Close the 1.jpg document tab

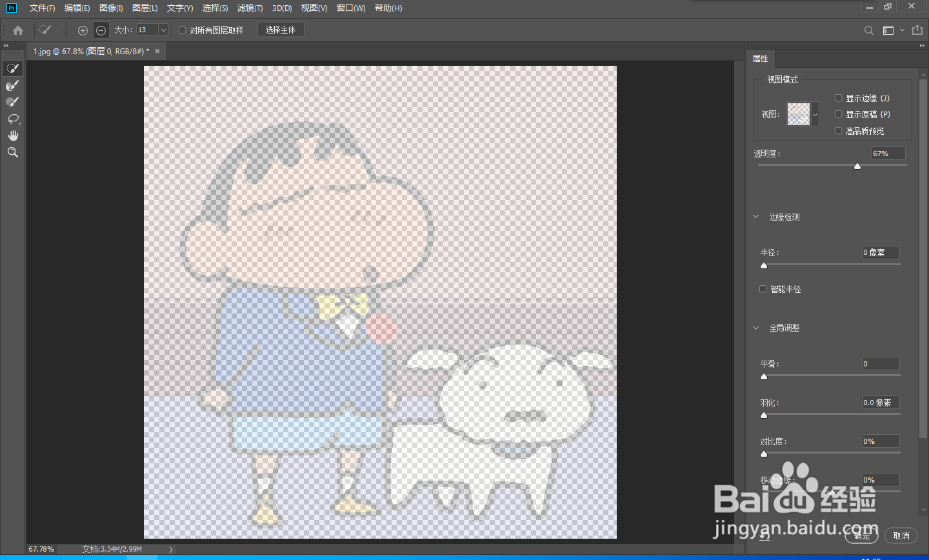[x=157, y=51]
